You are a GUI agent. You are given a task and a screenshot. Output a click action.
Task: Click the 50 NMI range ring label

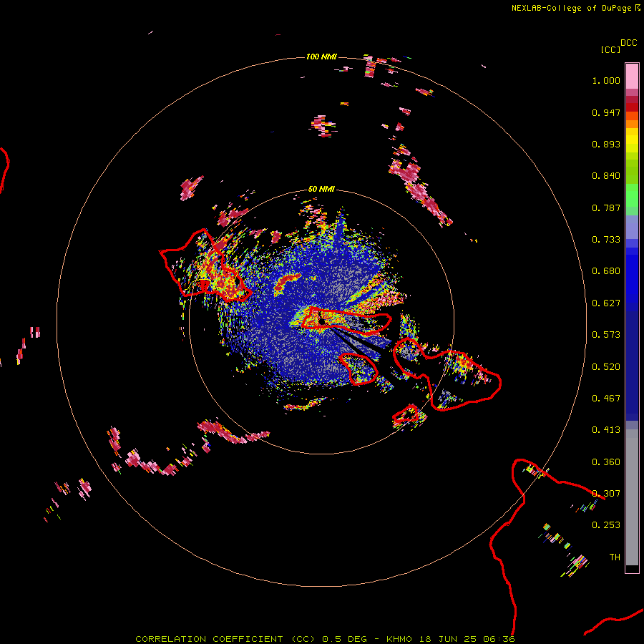(321, 190)
